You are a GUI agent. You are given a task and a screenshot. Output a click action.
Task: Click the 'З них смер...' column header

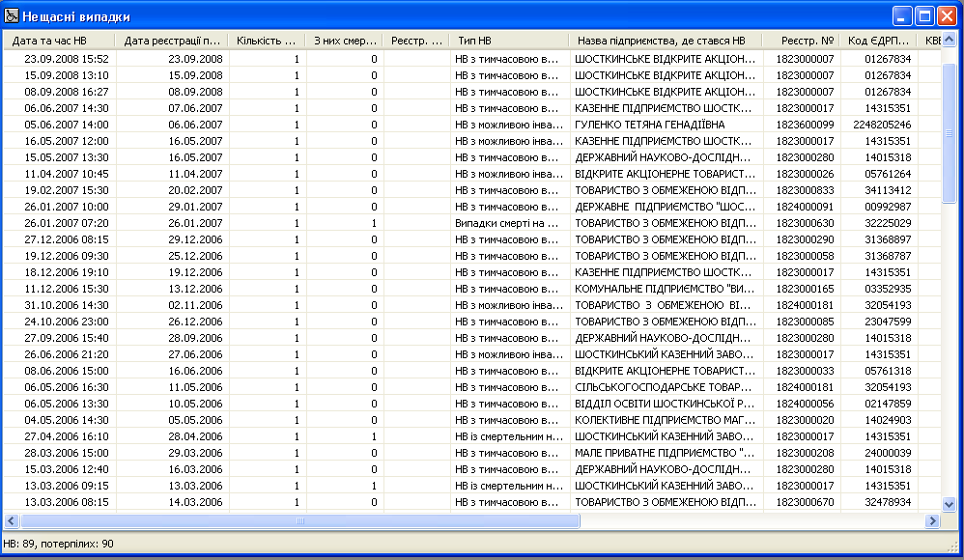click(344, 41)
